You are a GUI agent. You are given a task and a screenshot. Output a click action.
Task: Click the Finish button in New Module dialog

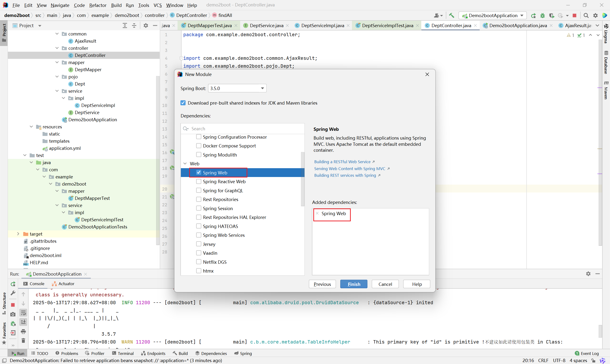point(354,284)
